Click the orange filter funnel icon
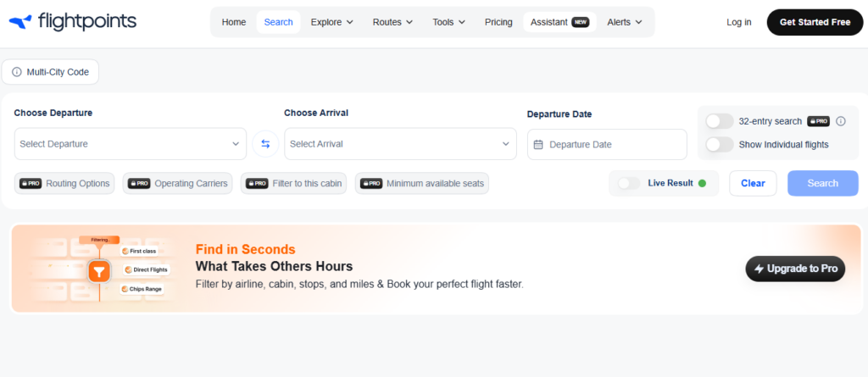Screen dimensions: 868x377 point(99,272)
